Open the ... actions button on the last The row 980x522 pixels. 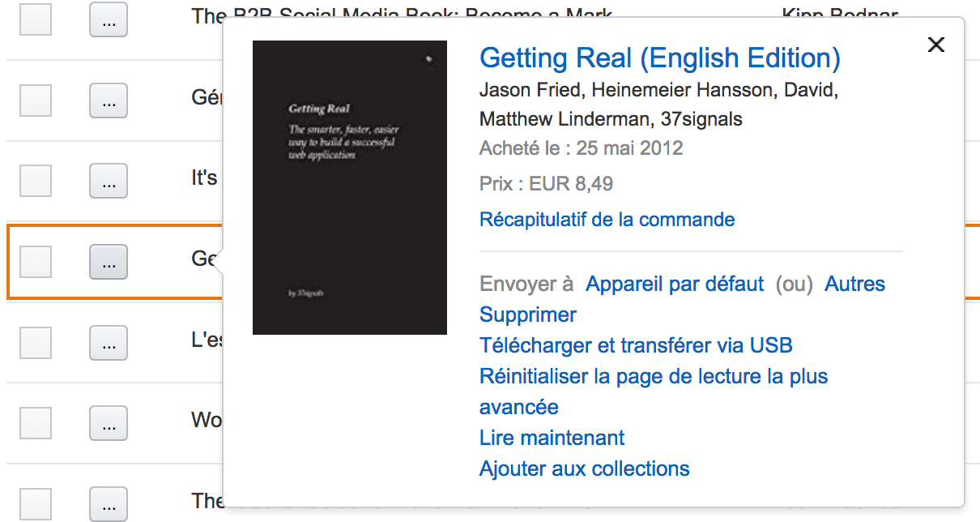pos(109,504)
